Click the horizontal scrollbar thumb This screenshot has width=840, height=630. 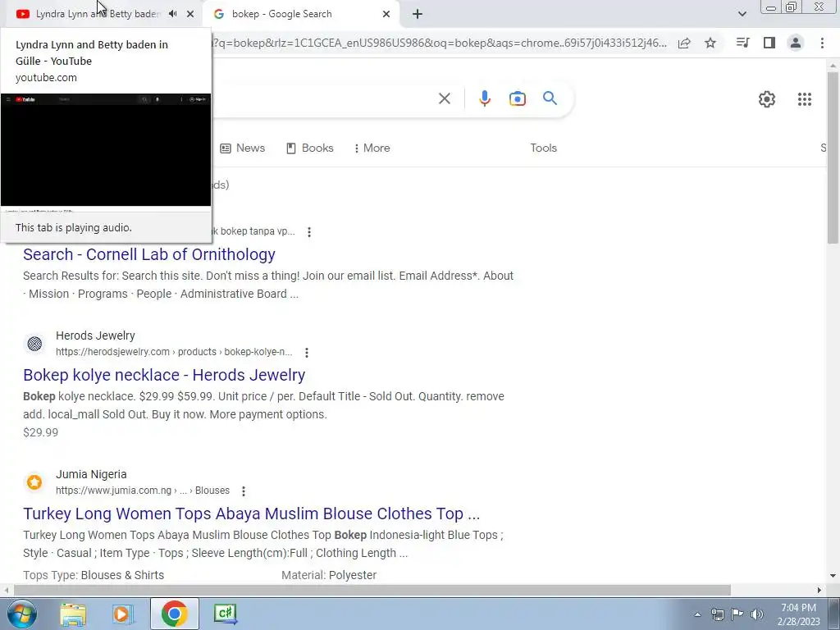[372, 591]
